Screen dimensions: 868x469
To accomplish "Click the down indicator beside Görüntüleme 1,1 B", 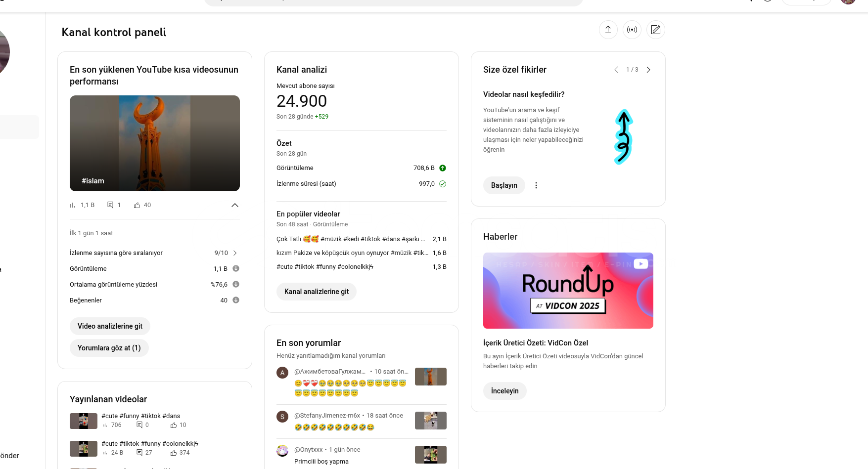I will pos(236,268).
